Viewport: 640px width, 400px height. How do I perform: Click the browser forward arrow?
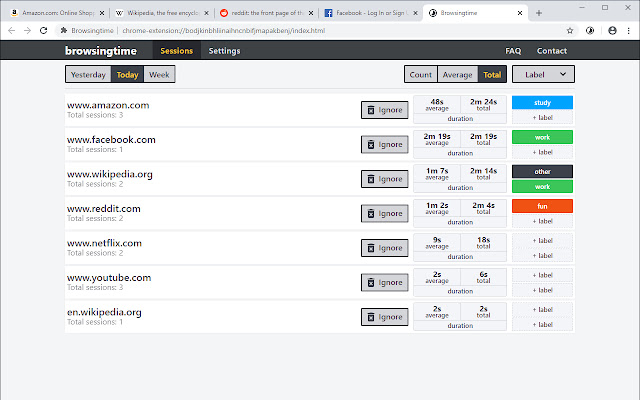(27, 31)
